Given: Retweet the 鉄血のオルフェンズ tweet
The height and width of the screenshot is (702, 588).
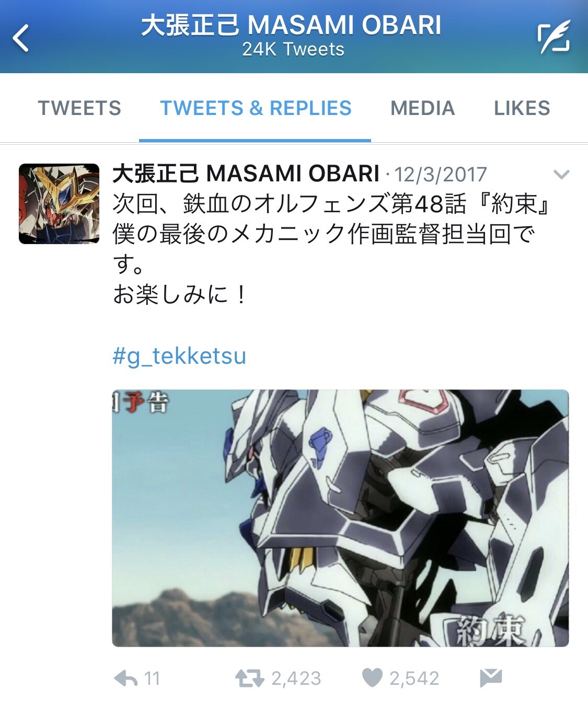Looking at the screenshot, I should click(x=250, y=678).
